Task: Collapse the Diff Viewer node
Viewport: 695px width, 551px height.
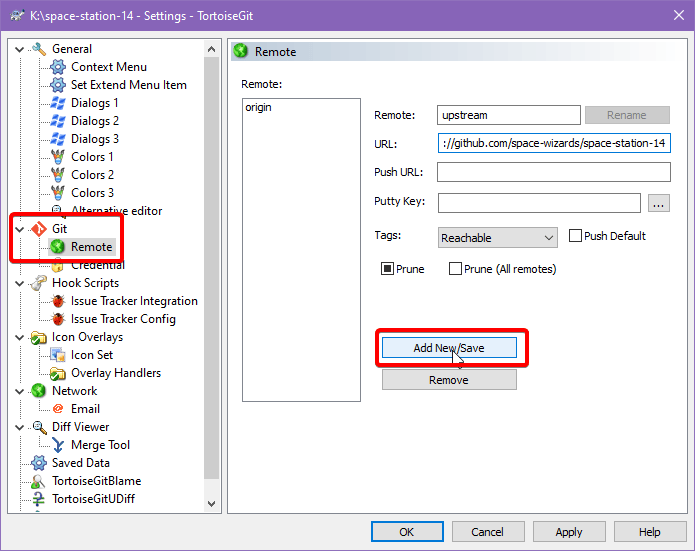Action: click(x=20, y=427)
